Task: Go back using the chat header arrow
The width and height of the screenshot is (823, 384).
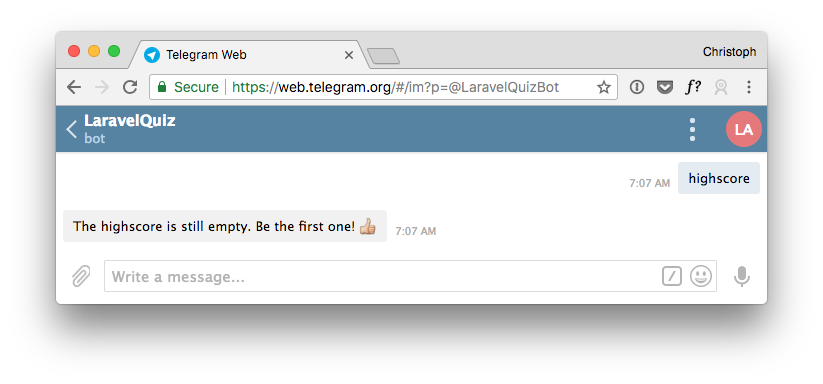Action: click(x=71, y=129)
